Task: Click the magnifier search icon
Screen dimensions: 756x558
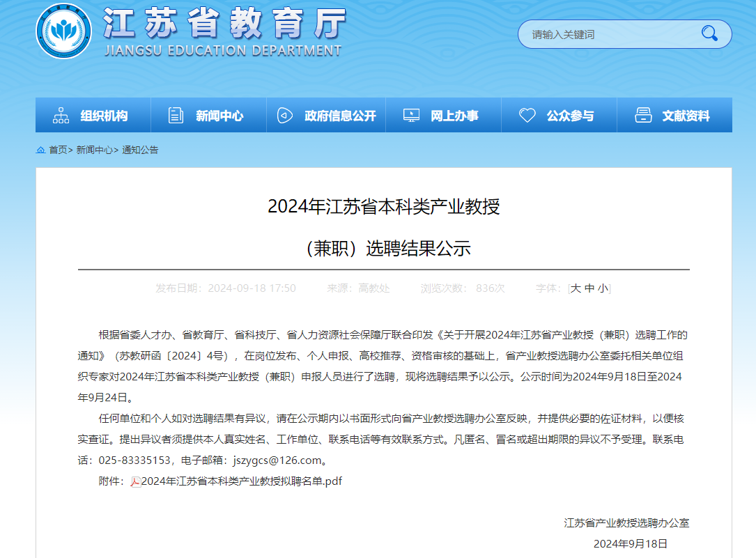Action: [x=709, y=33]
